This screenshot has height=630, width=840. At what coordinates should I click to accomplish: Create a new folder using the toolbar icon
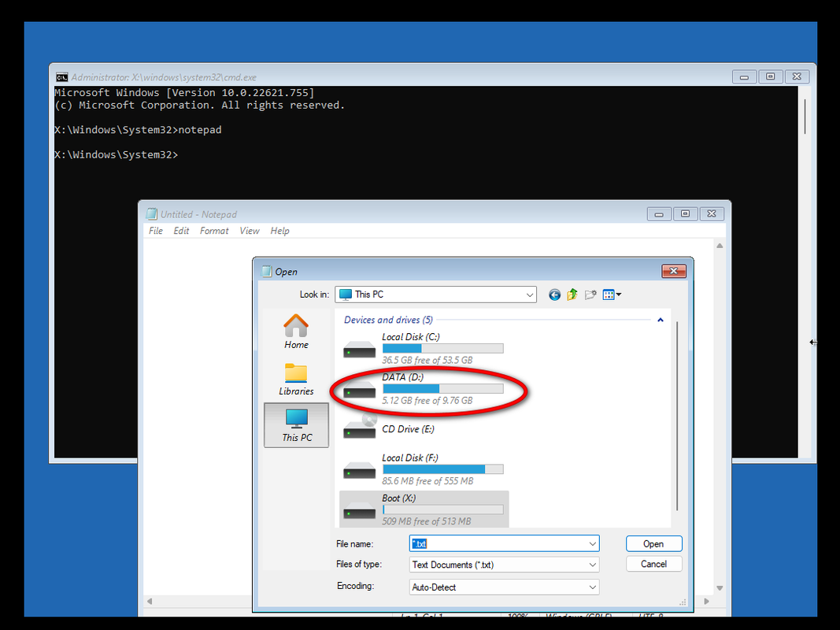[x=590, y=295]
